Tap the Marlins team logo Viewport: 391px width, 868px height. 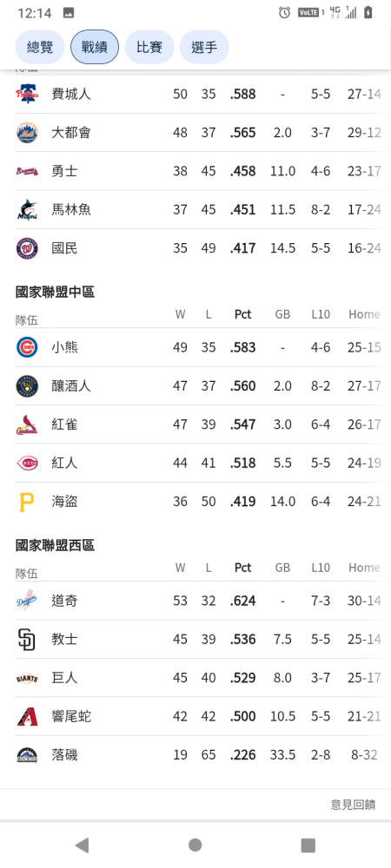coord(27,210)
